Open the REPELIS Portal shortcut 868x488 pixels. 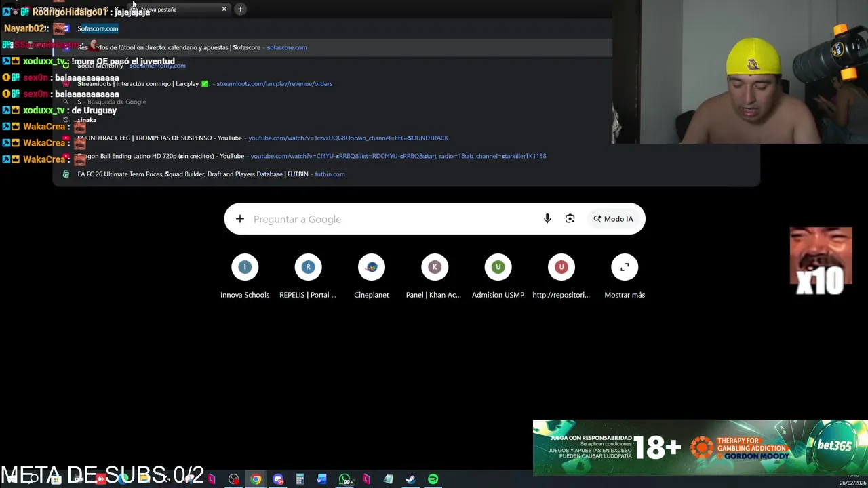308,277
